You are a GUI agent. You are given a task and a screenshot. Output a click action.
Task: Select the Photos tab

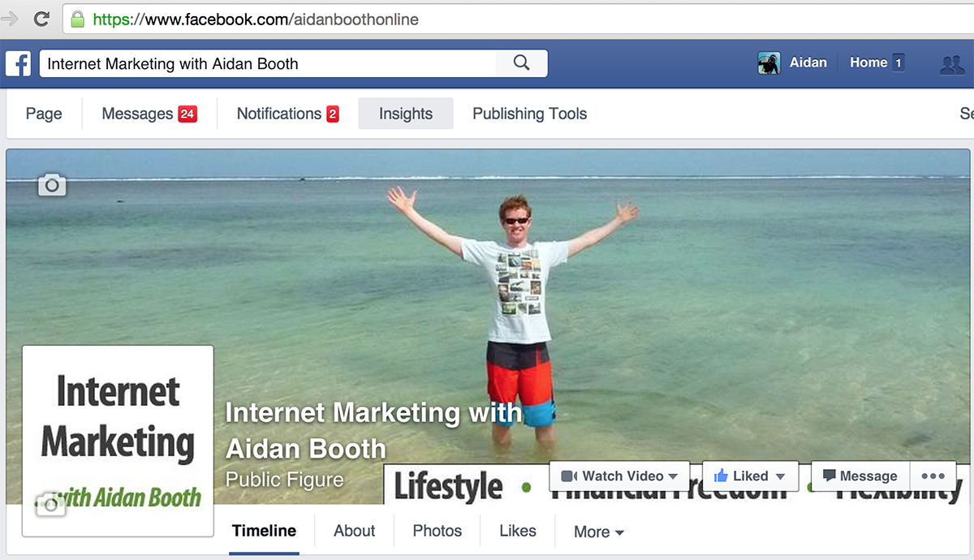pos(437,531)
